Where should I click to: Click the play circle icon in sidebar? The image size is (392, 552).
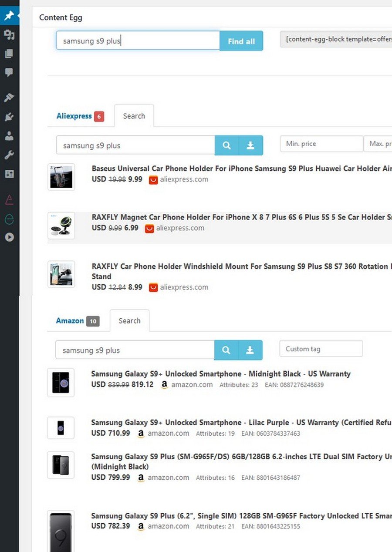tap(9, 237)
